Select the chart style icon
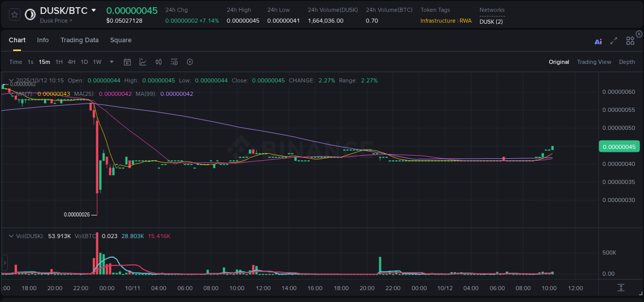 [143, 62]
